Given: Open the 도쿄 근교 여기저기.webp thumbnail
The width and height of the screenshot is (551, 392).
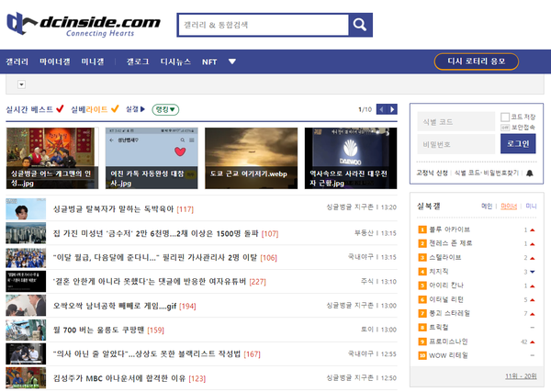Looking at the screenshot, I should [x=252, y=158].
